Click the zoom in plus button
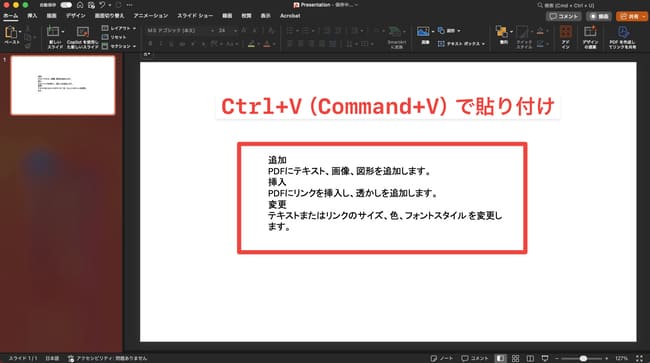Screen dimensions: 650x363 [606, 358]
